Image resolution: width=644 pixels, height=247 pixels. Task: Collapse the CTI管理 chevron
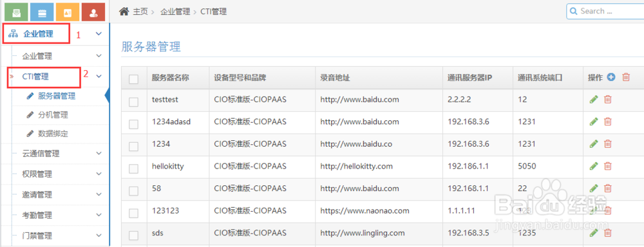pos(99,76)
